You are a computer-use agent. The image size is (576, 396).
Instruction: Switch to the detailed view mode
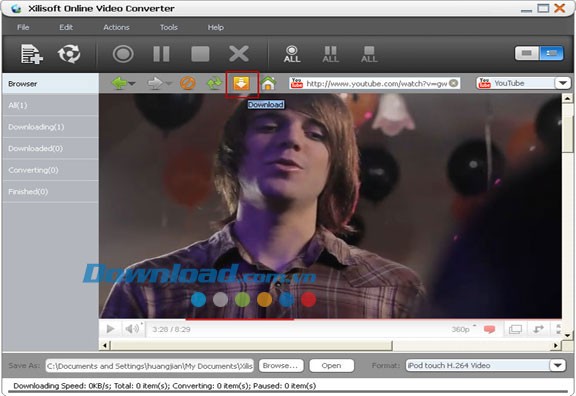point(551,53)
